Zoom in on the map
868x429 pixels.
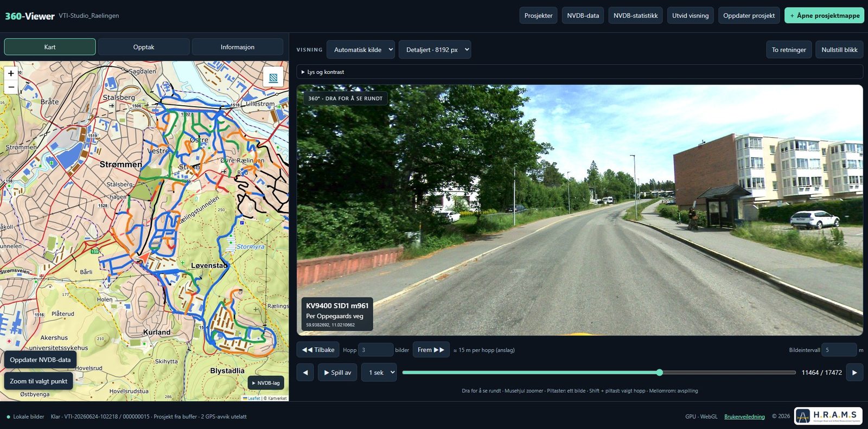tap(11, 73)
